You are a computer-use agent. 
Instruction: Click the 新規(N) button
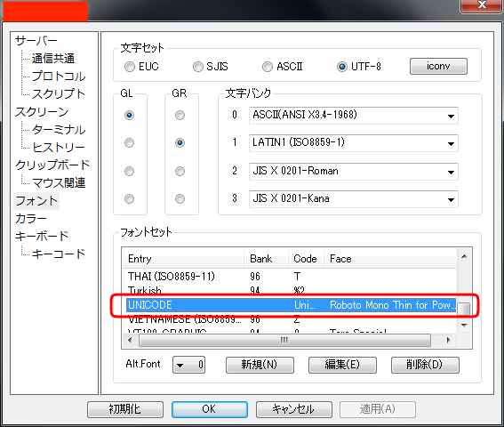tap(260, 365)
